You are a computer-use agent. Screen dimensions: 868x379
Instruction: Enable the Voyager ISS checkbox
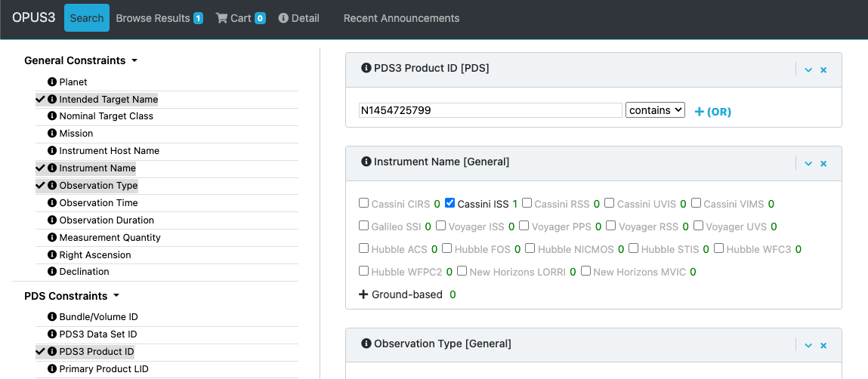[442, 226]
